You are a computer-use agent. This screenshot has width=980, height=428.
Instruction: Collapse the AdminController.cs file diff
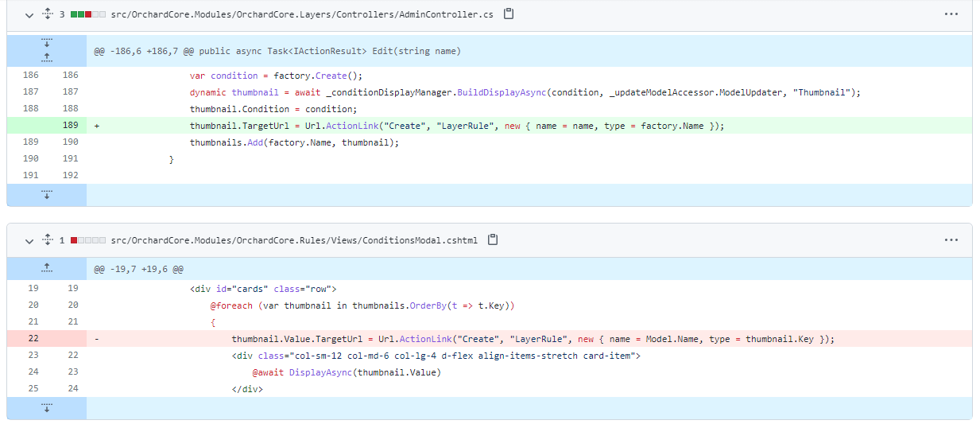tap(29, 14)
